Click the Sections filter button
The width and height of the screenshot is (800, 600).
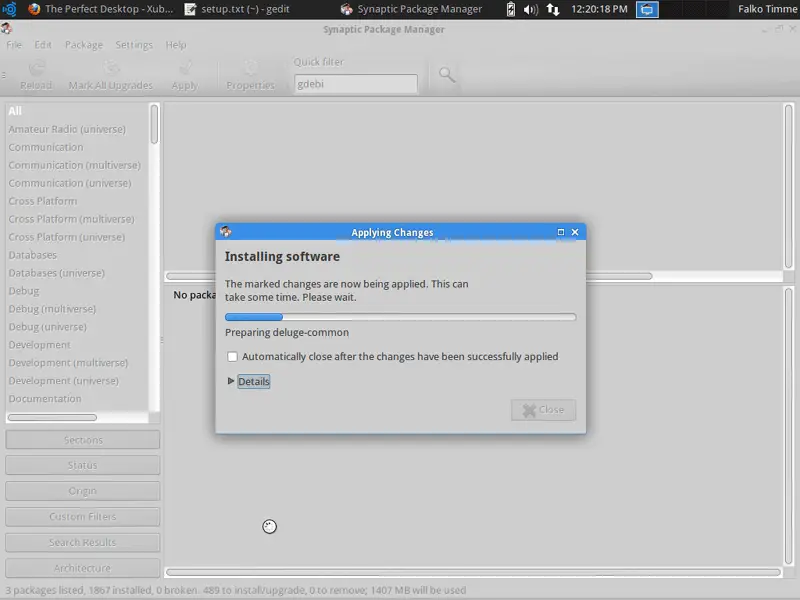tap(83, 440)
